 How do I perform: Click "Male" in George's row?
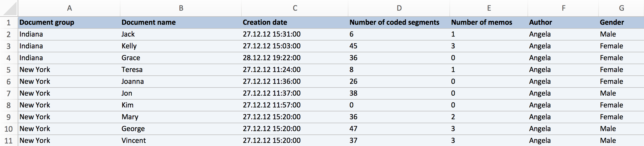coord(608,129)
